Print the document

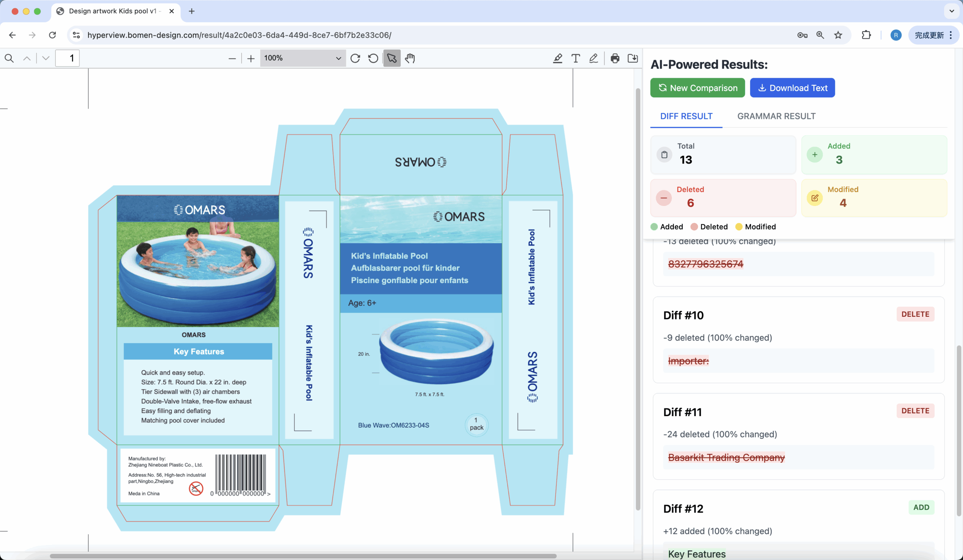tap(615, 58)
